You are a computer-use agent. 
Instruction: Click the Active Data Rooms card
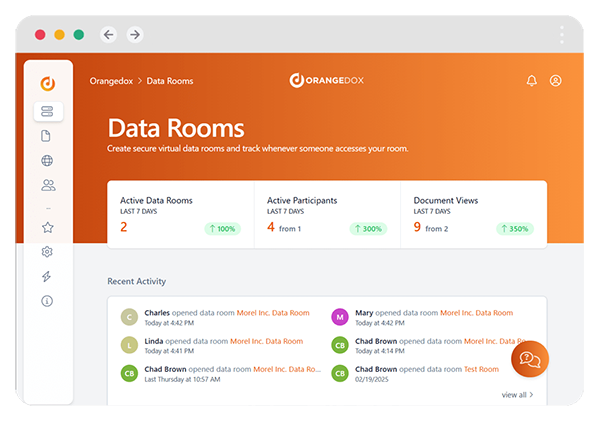click(181, 215)
